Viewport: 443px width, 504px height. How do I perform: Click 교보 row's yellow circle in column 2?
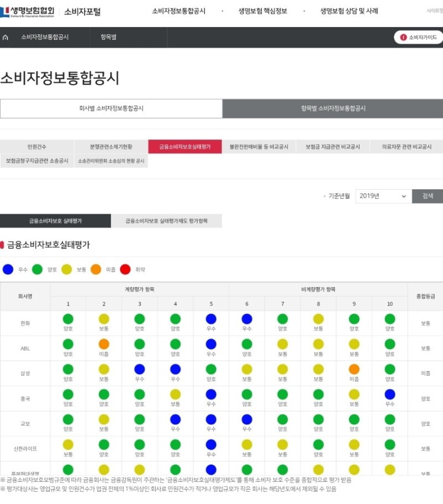[104, 419]
